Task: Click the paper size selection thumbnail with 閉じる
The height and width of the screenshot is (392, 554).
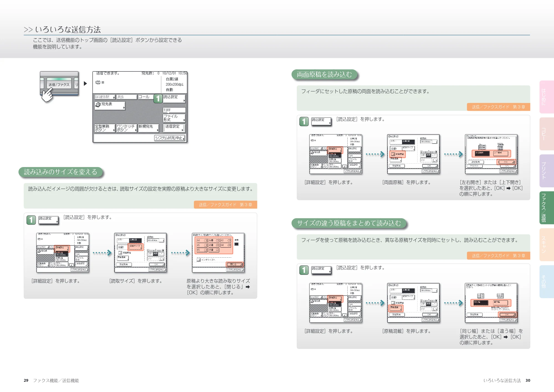Action: point(218,253)
